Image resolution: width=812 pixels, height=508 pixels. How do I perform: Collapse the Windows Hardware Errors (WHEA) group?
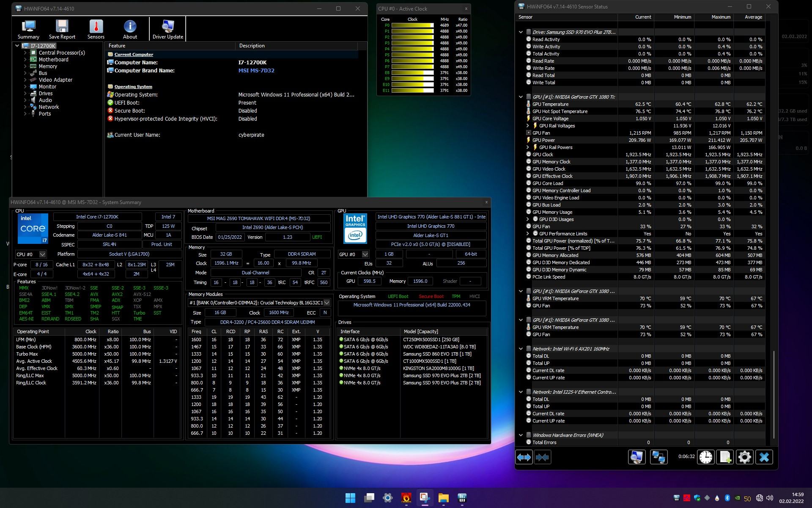(521, 435)
